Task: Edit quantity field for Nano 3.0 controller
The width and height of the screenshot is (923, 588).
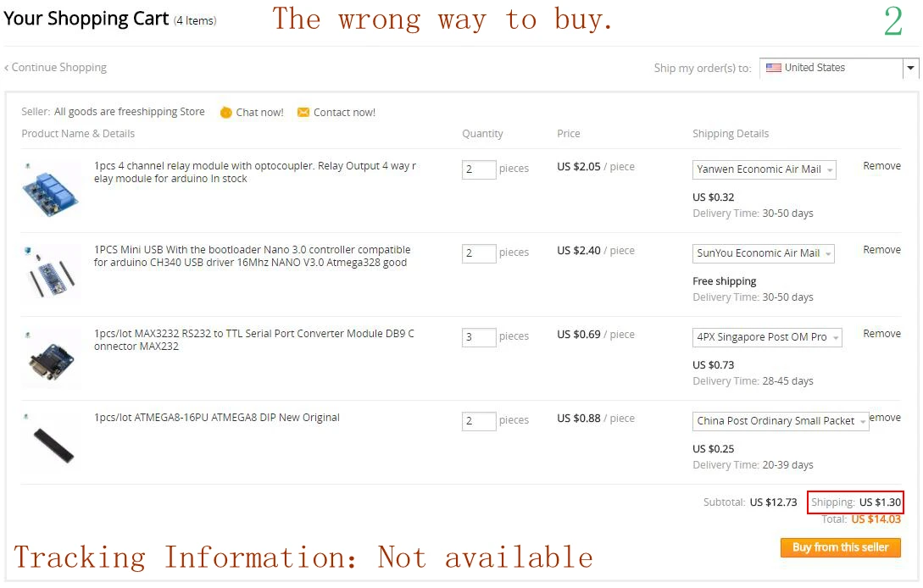Action: [x=479, y=253]
